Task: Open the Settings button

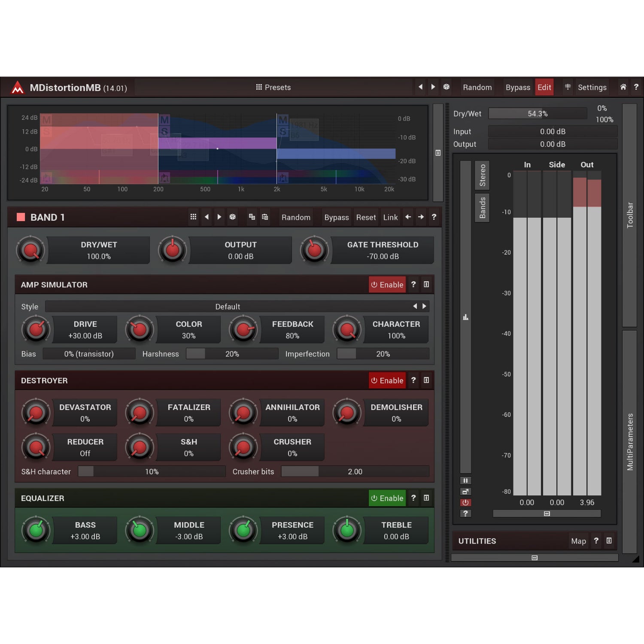Action: 592,87
